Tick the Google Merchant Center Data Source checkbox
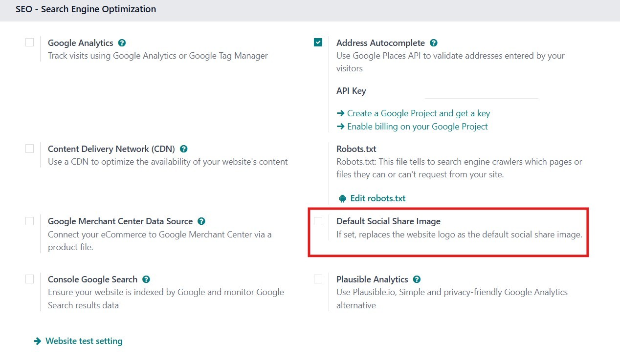The height and width of the screenshot is (364, 620). click(30, 221)
